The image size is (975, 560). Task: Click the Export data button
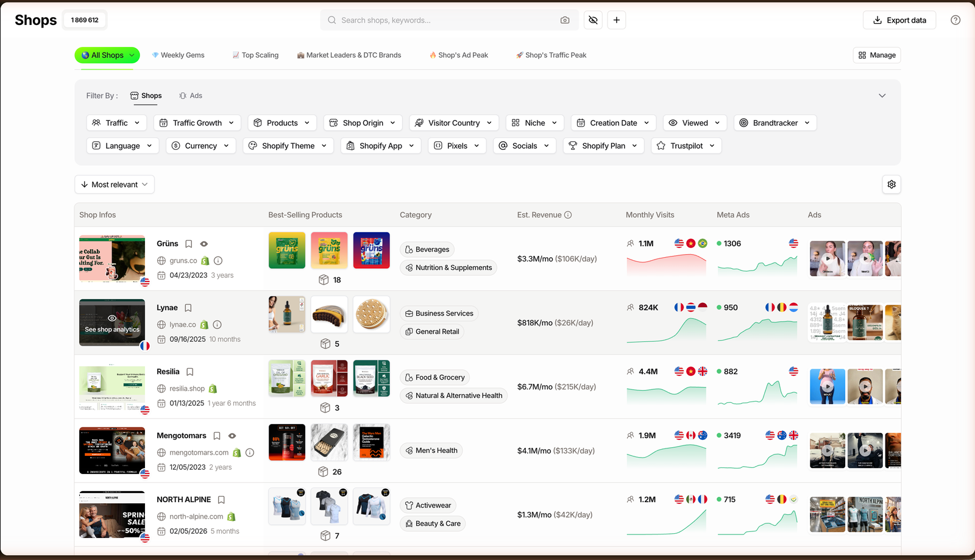pyautogui.click(x=899, y=20)
